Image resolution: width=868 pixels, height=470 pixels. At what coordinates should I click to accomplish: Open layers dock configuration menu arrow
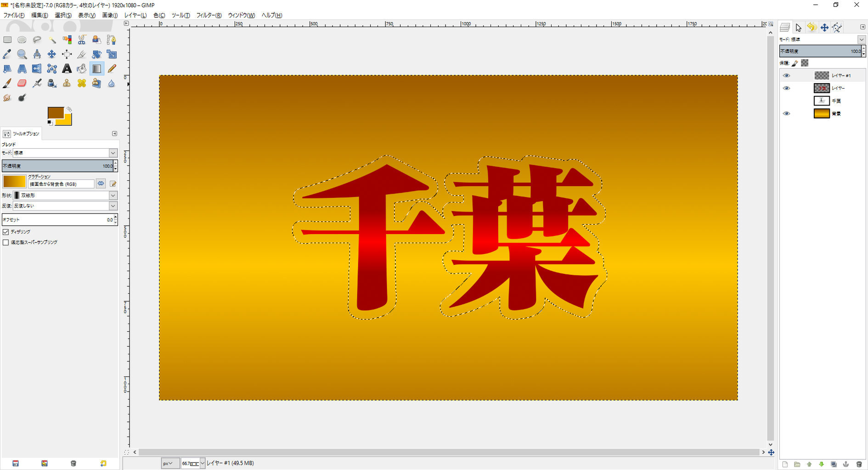[862, 27]
